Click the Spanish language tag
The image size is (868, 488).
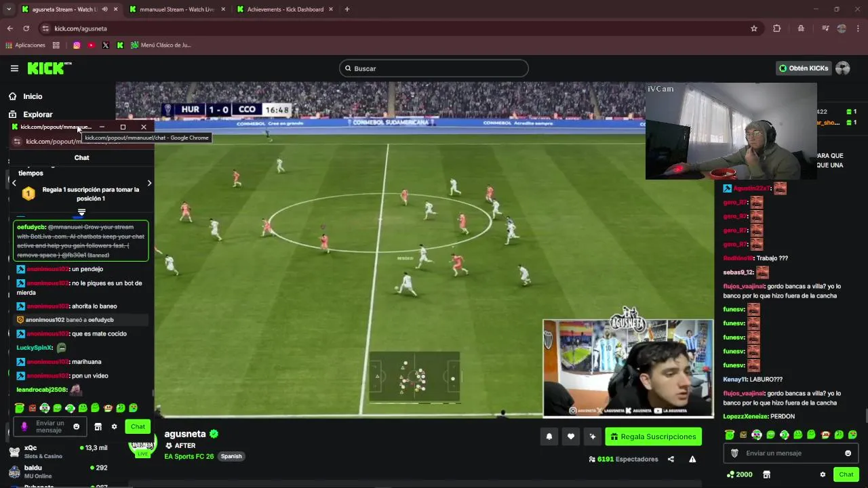tap(231, 456)
